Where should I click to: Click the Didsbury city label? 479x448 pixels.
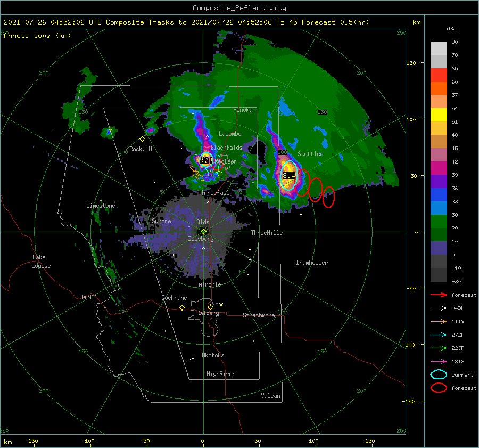coord(201,239)
